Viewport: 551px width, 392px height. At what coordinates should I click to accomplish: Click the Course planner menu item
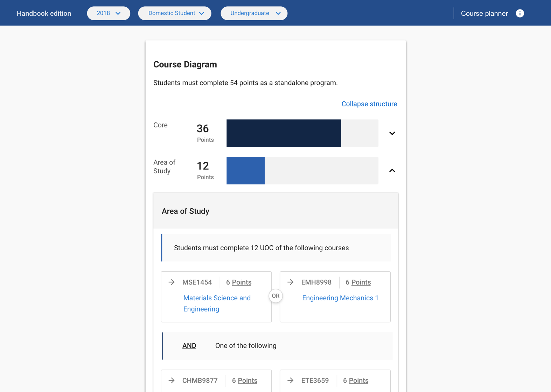(484, 13)
